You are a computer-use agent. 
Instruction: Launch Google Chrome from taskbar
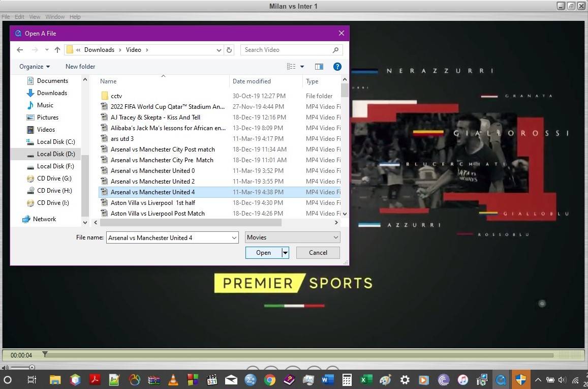[270, 380]
